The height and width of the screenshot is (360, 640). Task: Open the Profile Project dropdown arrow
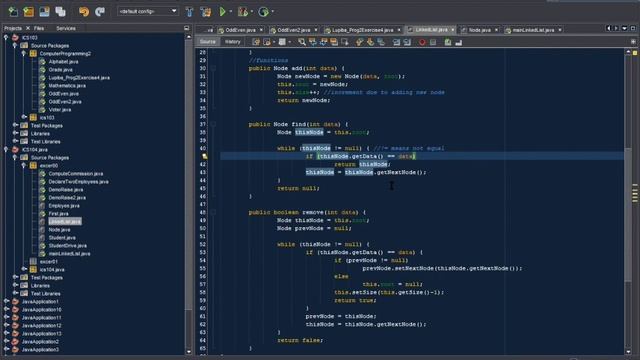coord(273,11)
